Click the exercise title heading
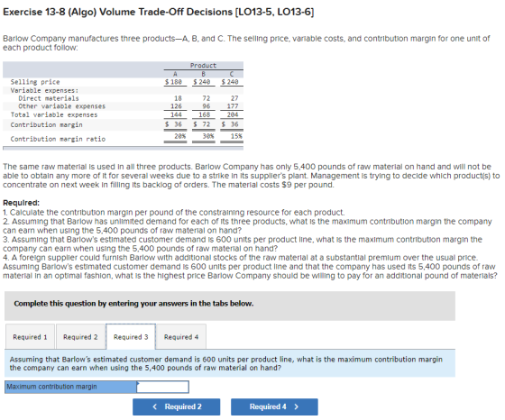 point(159,12)
